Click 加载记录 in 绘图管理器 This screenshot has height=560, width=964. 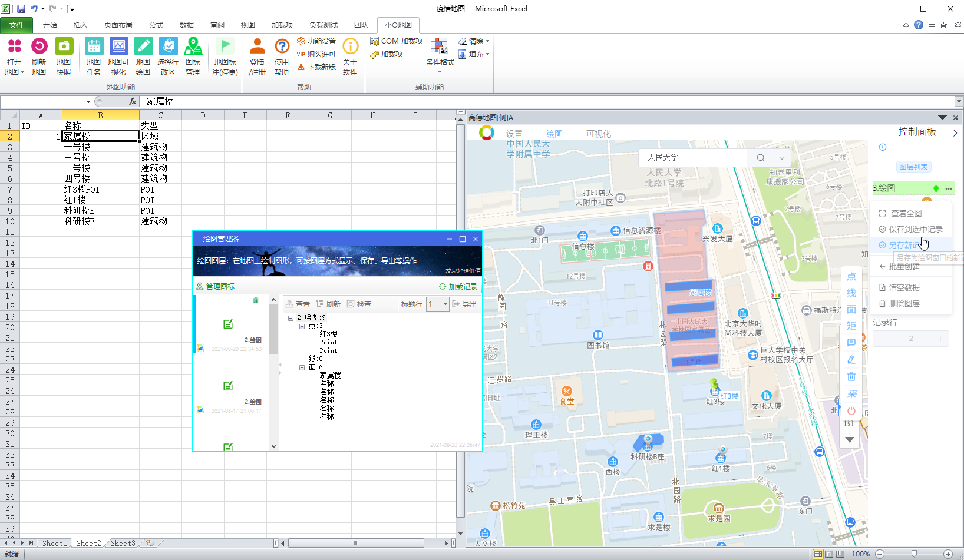(458, 286)
